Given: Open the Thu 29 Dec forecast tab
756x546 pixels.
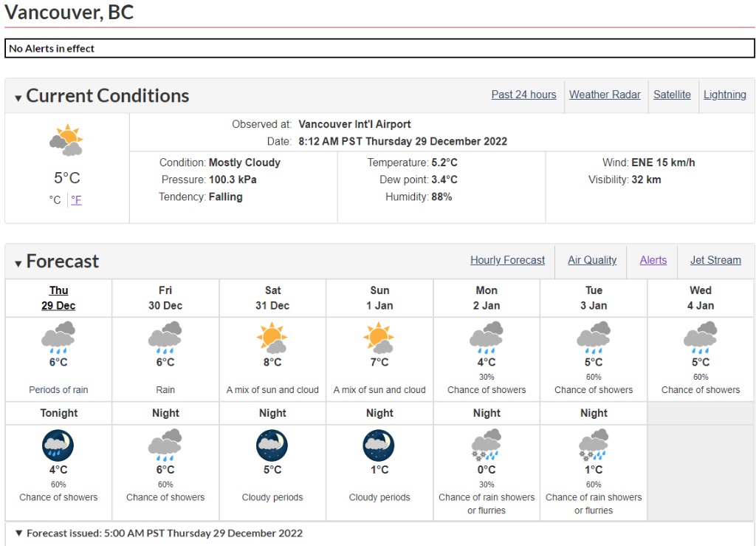Looking at the screenshot, I should click(58, 298).
